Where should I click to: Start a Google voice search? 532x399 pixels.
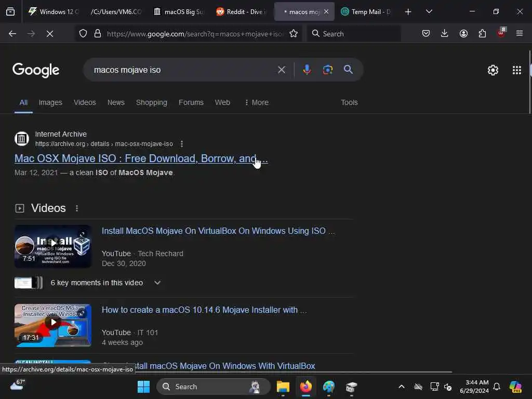tap(307, 70)
